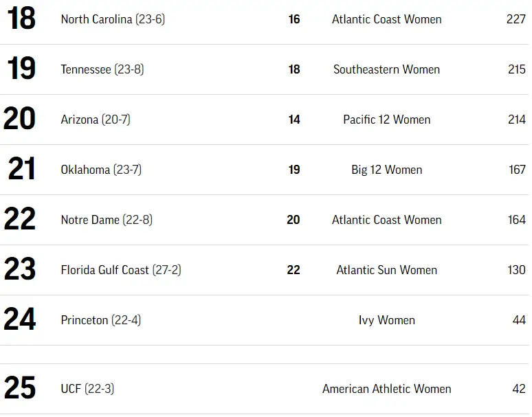Select the Atlantic Sun Women conference
The image size is (532, 417).
[x=386, y=270]
